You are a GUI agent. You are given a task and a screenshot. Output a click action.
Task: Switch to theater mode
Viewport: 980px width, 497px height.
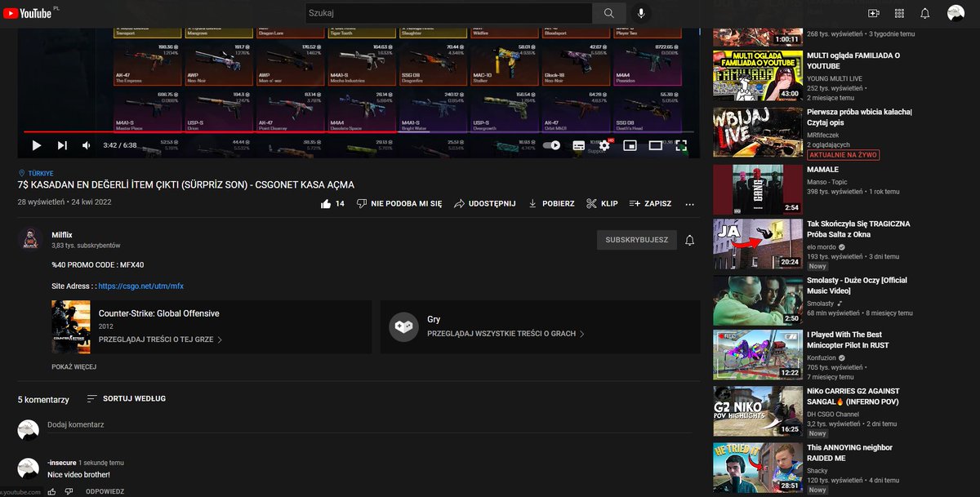click(x=655, y=145)
